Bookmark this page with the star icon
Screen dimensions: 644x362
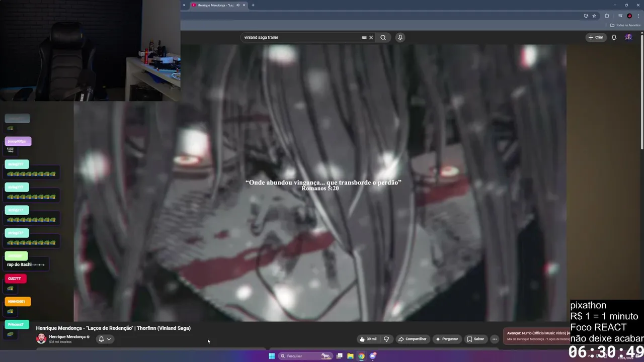tap(594, 16)
